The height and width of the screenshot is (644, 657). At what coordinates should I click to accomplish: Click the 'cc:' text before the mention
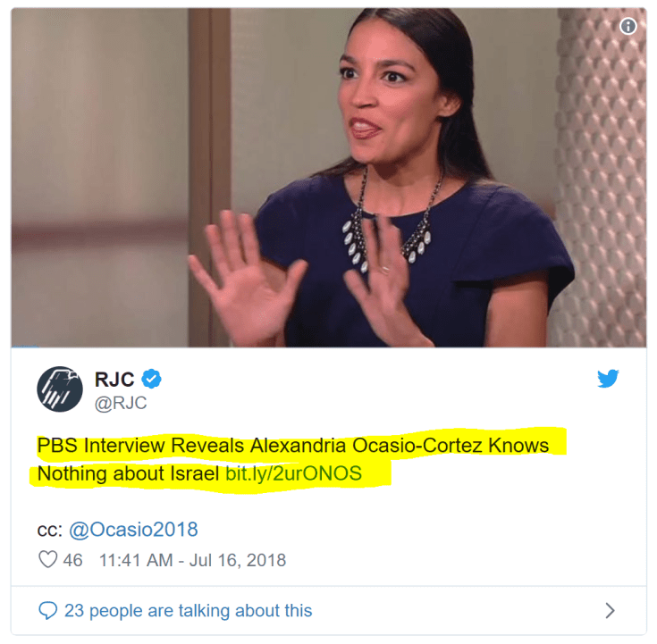click(x=49, y=530)
